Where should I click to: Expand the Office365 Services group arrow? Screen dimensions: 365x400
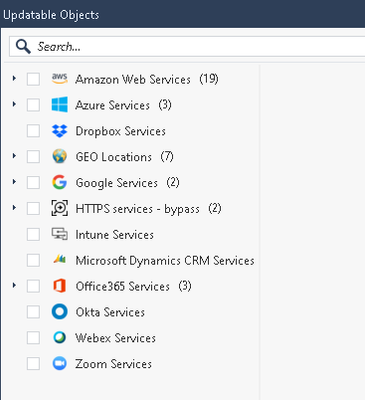(14, 285)
